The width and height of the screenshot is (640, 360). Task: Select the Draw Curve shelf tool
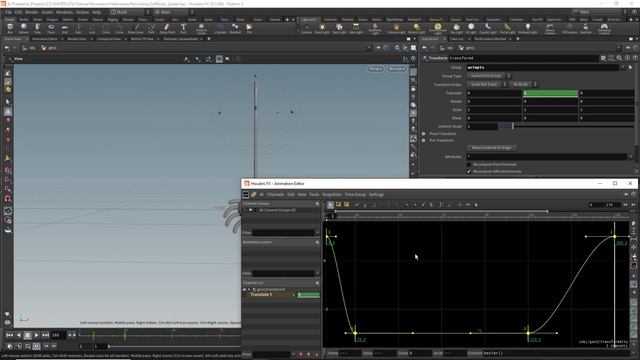tap(136, 29)
